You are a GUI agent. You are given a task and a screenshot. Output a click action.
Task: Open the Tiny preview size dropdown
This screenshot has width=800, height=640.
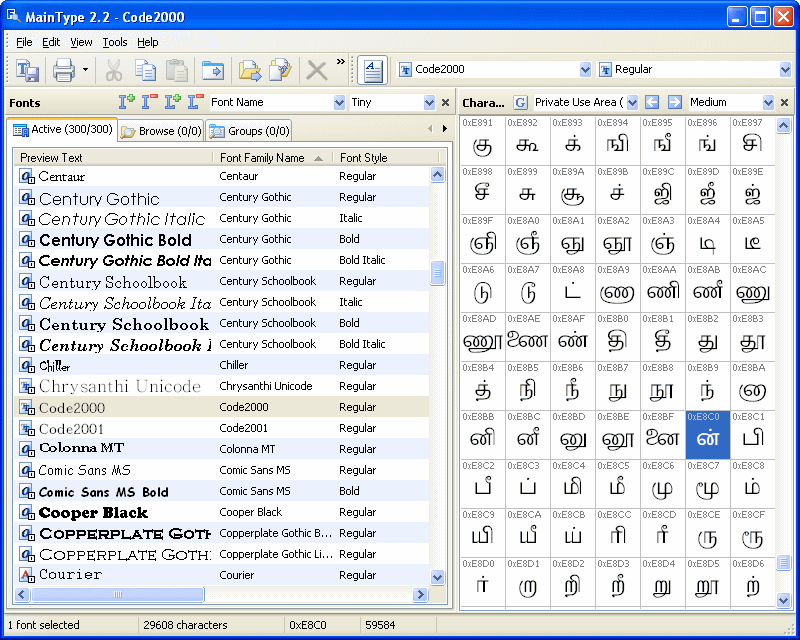pos(429,103)
